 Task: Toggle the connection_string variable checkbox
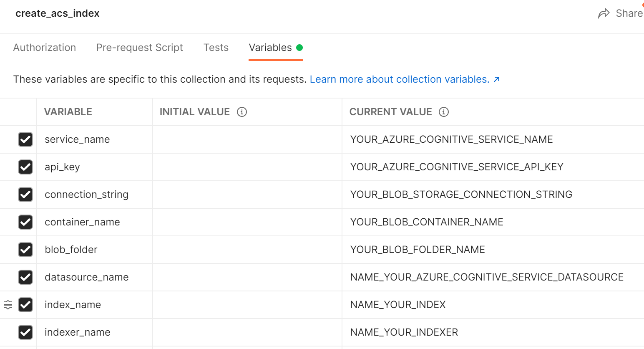click(x=25, y=195)
